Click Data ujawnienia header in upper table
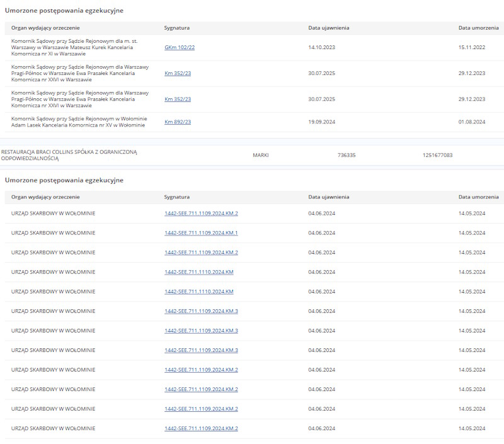This screenshot has height=444, width=504. pos(328,28)
